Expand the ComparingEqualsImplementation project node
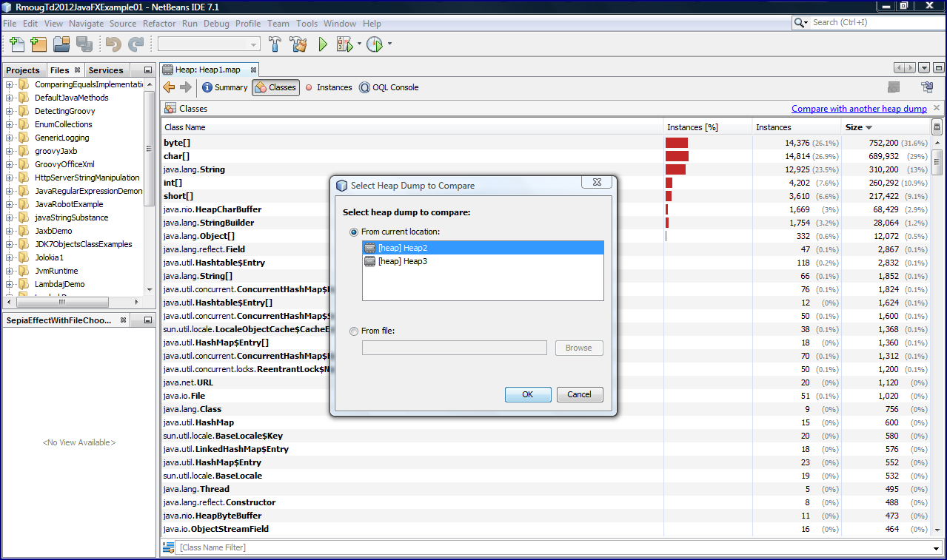The height and width of the screenshot is (560, 947). (10, 84)
